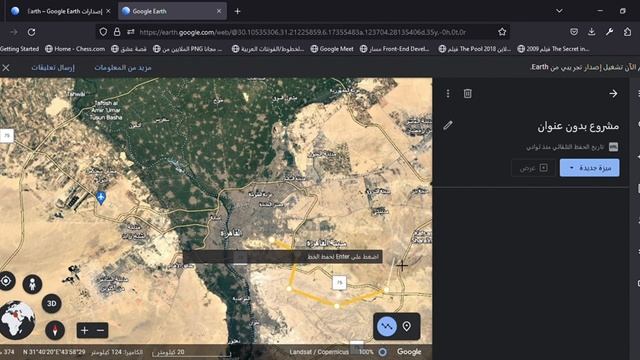This screenshot has width=640, height=360.
Task: Open the browser extensions puzzle icon
Action: [x=627, y=32]
